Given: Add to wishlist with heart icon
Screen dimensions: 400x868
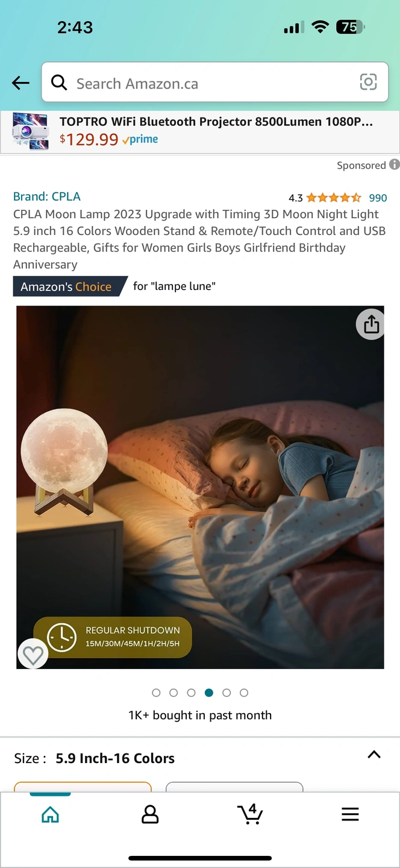Looking at the screenshot, I should [x=33, y=655].
